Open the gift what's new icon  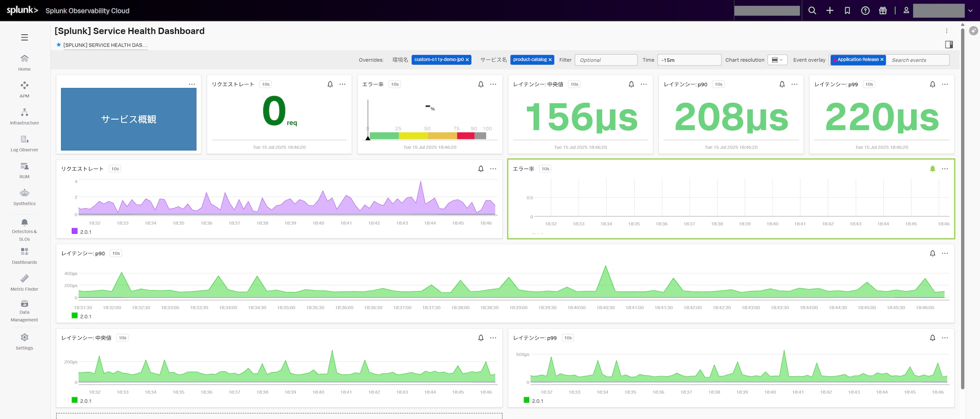[883, 11]
